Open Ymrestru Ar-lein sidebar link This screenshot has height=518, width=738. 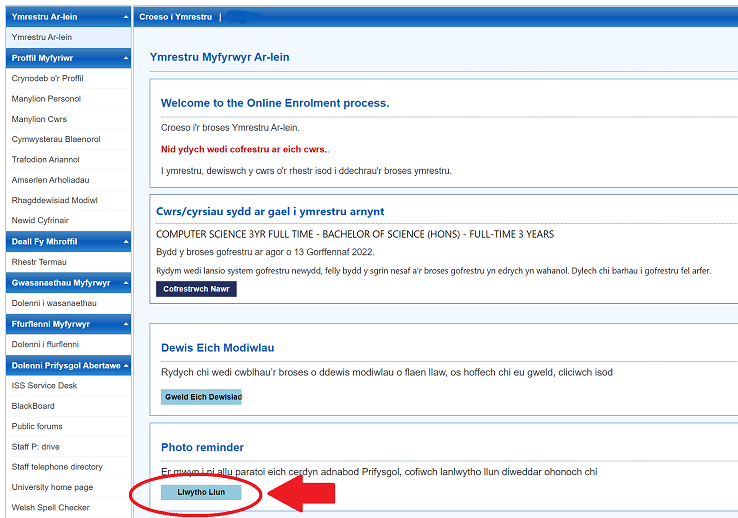[41, 37]
